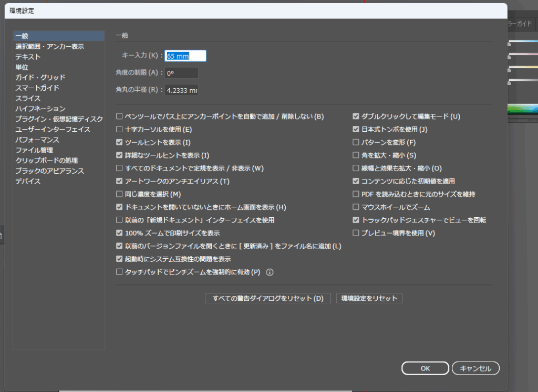
Task: Go to the ブラックのアピアランス section
Action: click(49, 171)
